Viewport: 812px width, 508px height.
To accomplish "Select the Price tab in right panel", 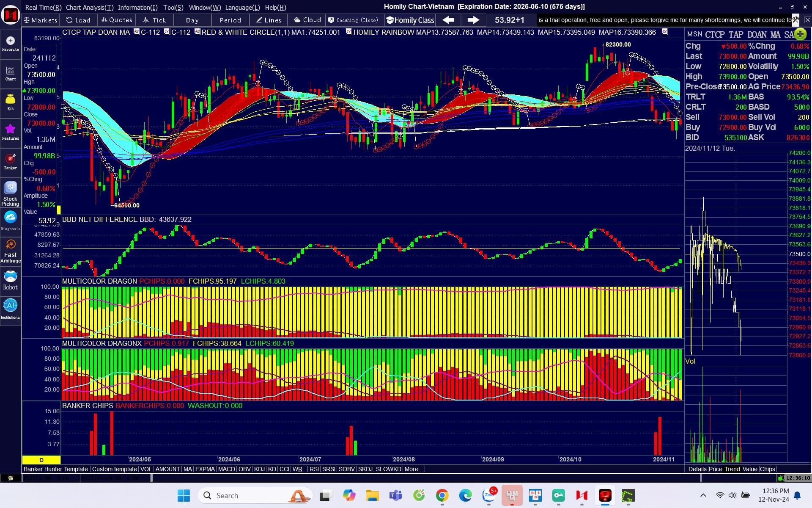I will (x=716, y=469).
